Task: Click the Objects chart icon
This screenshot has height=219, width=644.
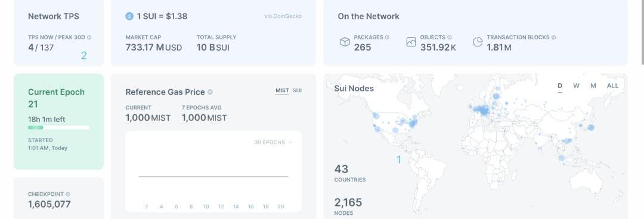Action: pyautogui.click(x=411, y=42)
